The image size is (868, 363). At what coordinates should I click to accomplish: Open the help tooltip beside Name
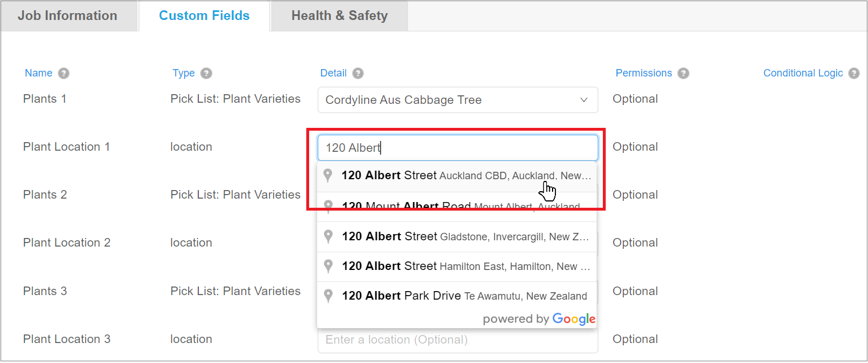coord(63,72)
